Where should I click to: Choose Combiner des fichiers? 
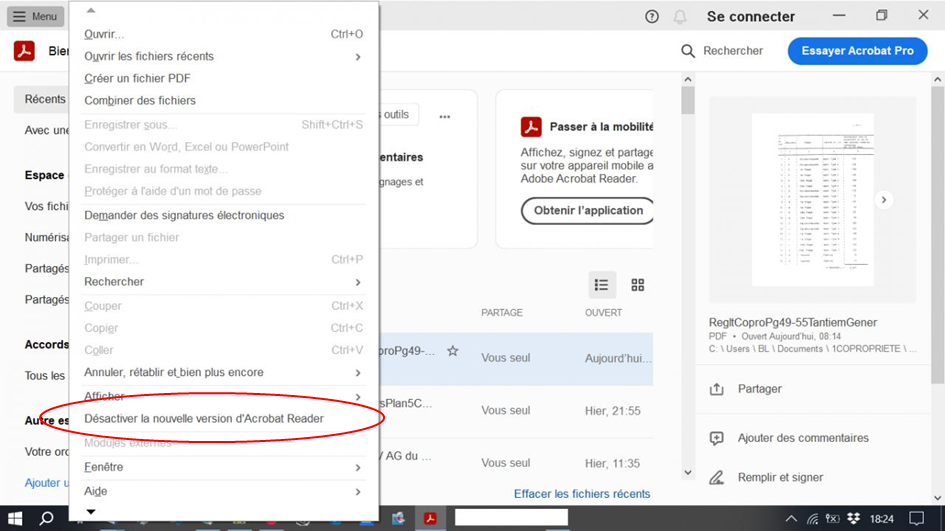coord(224,101)
